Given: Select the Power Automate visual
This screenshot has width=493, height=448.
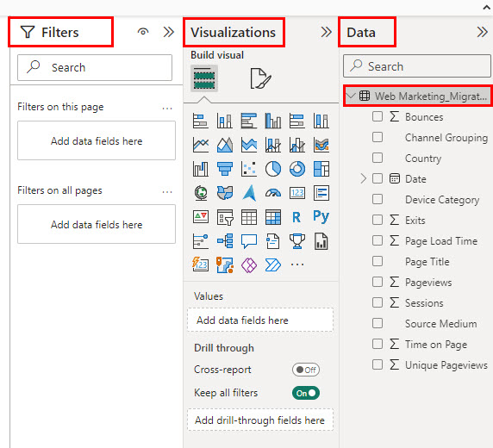Looking at the screenshot, I should tap(273, 264).
